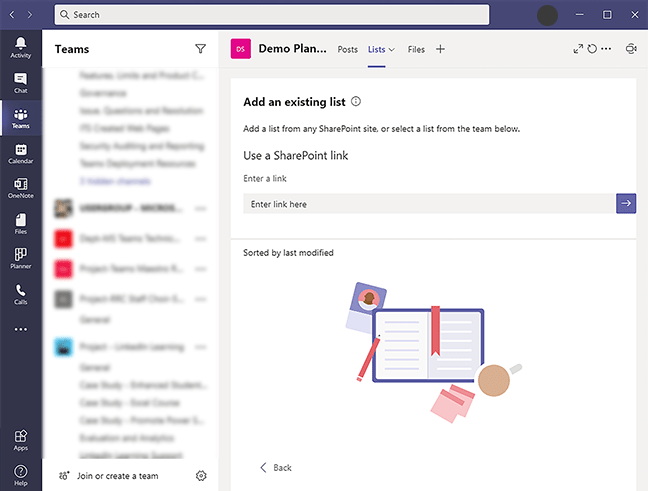The image size is (648, 491).
Task: Open the Planner app icon
Action: [20, 259]
